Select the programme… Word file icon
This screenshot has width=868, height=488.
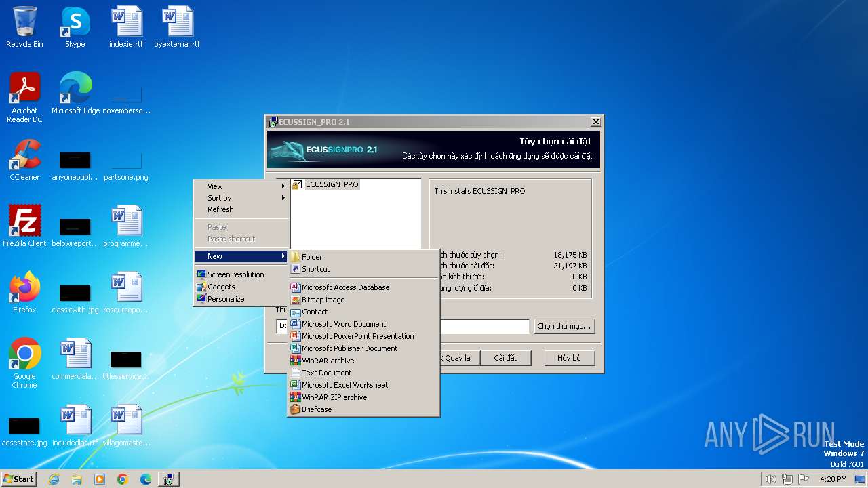click(126, 226)
